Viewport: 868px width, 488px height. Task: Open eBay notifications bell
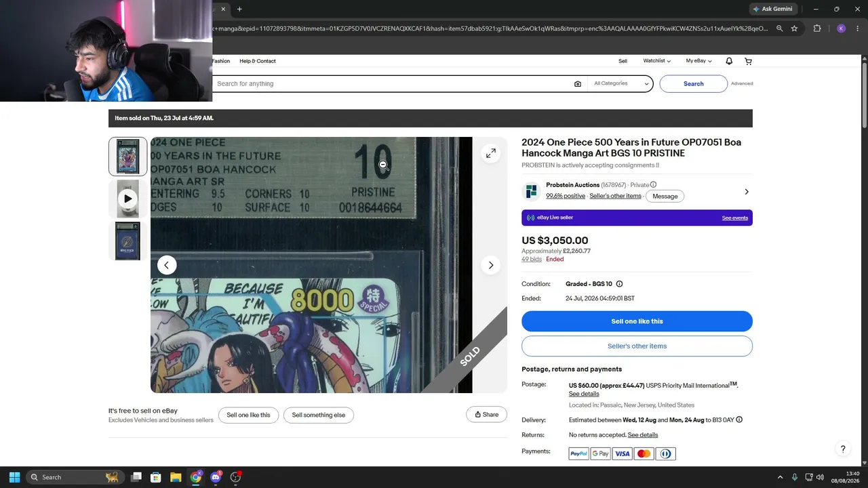[x=729, y=61]
